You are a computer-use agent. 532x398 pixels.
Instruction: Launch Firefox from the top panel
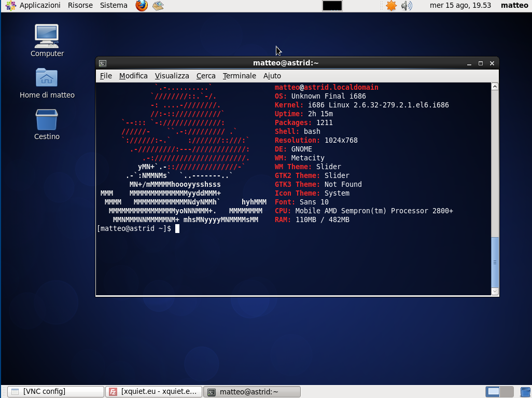point(141,6)
